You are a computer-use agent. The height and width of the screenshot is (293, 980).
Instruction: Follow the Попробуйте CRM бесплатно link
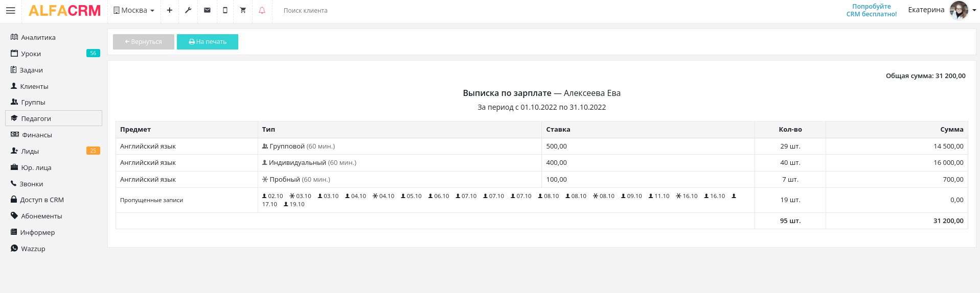[x=872, y=10]
